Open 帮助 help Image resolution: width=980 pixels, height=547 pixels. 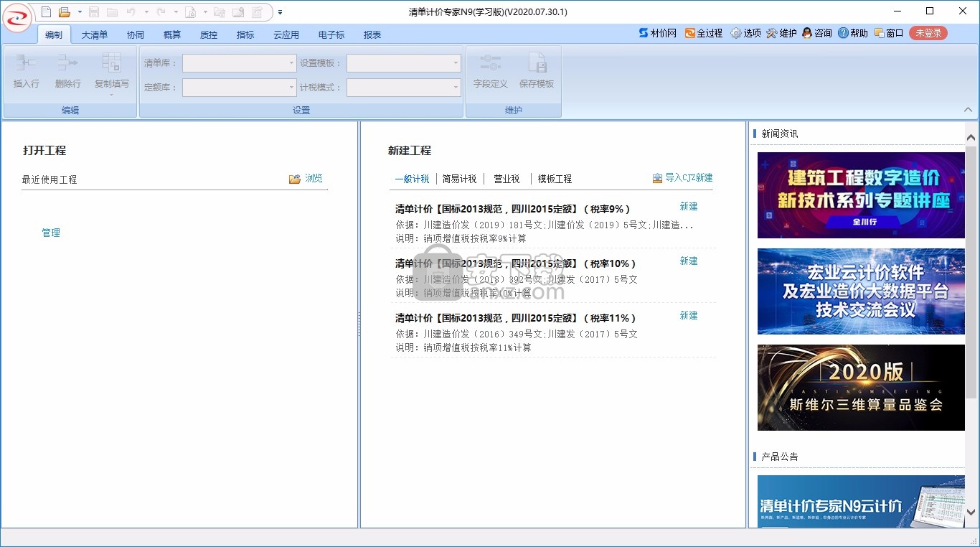pos(852,33)
